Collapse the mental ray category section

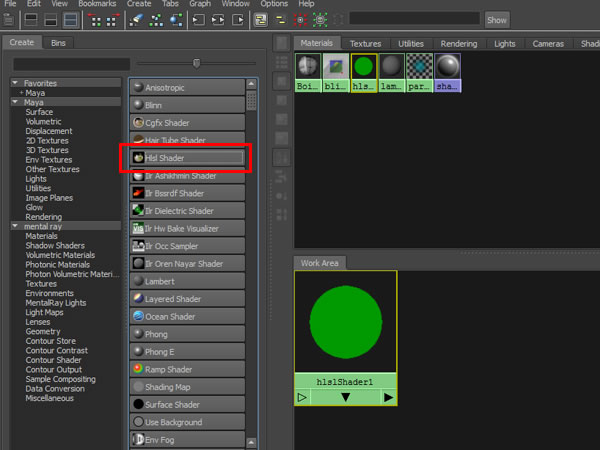coord(15,226)
